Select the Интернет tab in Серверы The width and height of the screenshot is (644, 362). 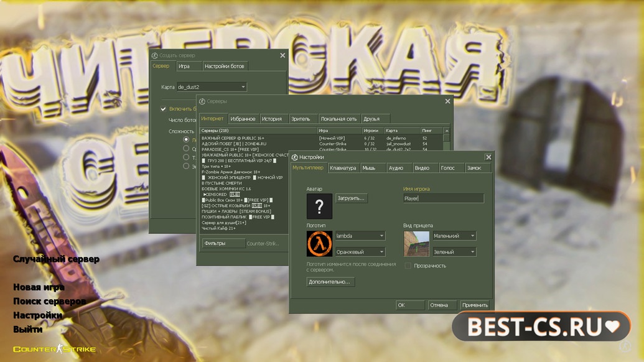coord(212,118)
